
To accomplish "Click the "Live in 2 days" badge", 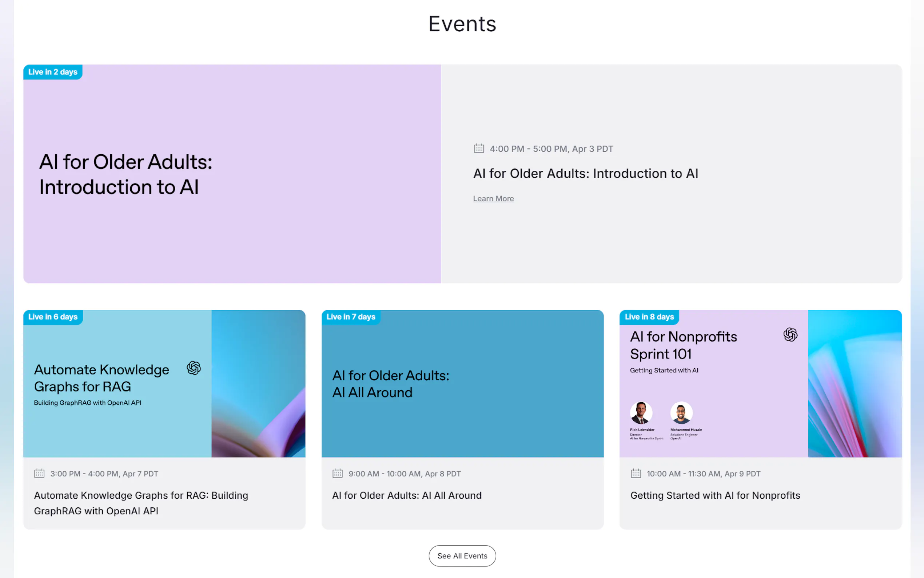I will [x=53, y=72].
